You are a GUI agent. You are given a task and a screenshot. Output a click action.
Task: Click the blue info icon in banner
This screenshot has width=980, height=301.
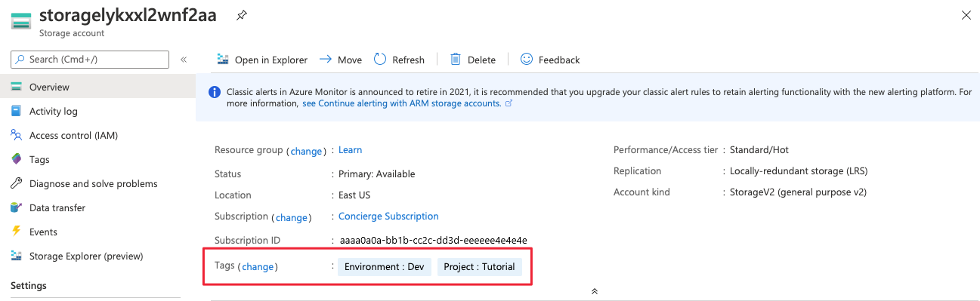[214, 93]
